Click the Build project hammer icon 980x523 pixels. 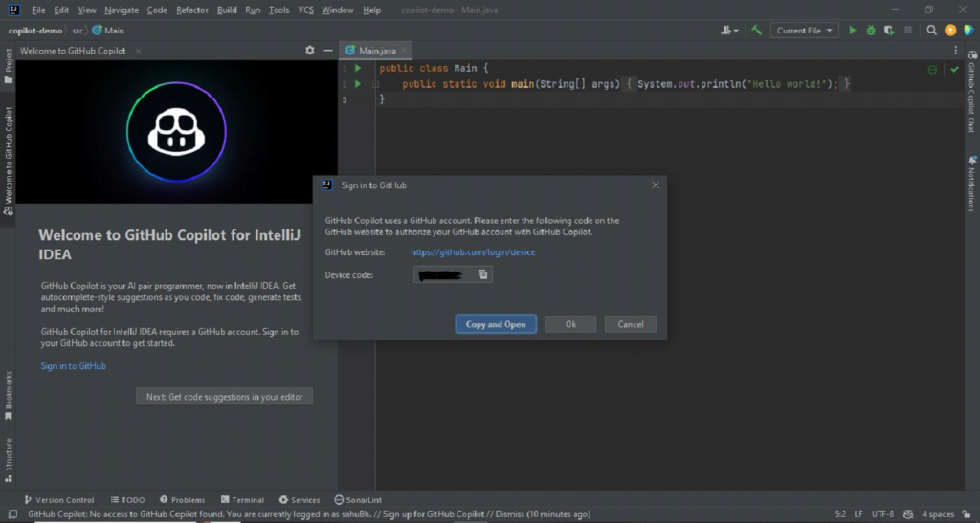tap(756, 30)
